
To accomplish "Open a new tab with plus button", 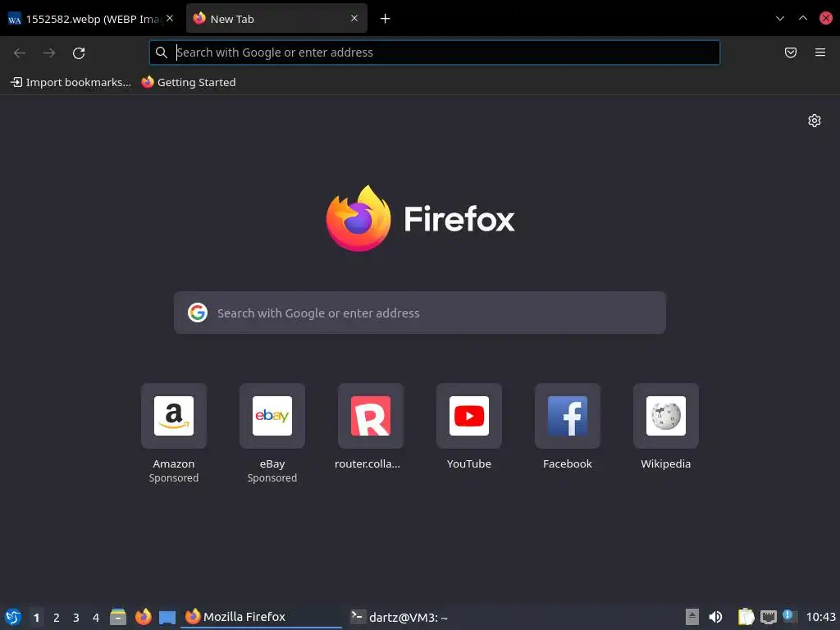I will (x=385, y=19).
